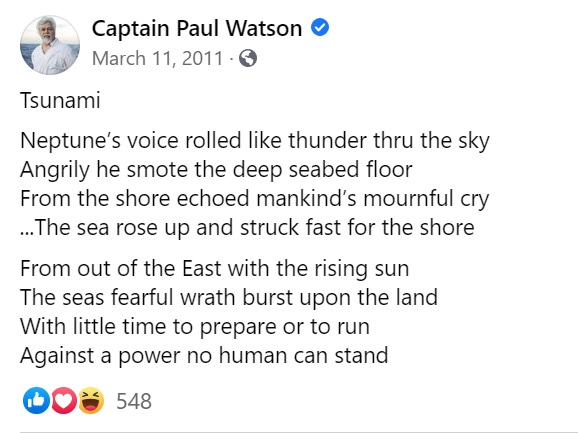Viewport: 578px width, 433px height.
Task: Click the laughing Haha reaction emoji
Action: [91, 401]
